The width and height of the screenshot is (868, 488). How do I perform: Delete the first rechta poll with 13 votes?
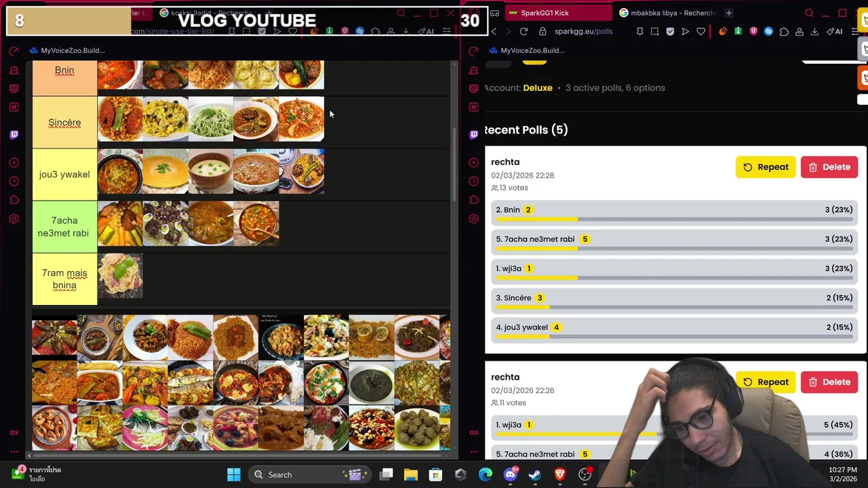click(x=829, y=167)
